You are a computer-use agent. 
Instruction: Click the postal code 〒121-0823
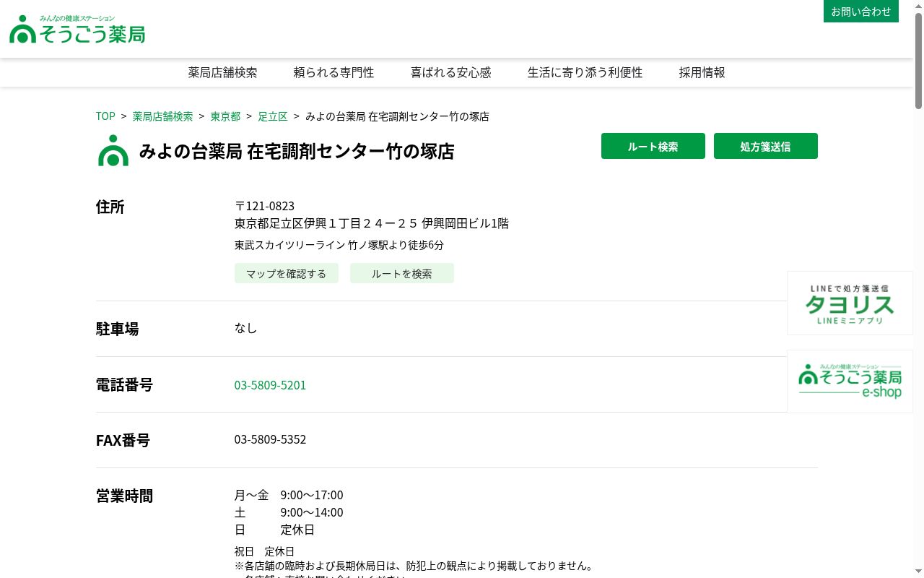pyautogui.click(x=265, y=206)
